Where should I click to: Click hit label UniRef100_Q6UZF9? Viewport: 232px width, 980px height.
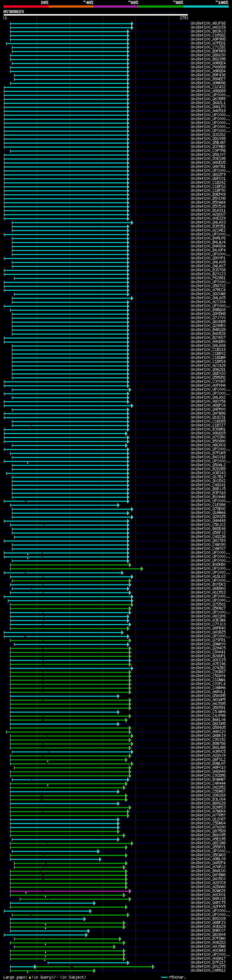click(x=208, y=175)
